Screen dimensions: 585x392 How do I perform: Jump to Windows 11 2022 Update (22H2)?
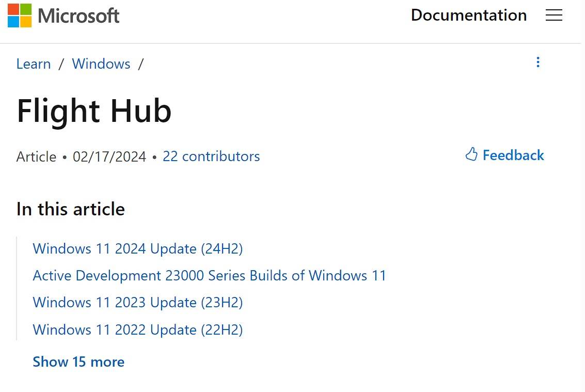tap(138, 330)
